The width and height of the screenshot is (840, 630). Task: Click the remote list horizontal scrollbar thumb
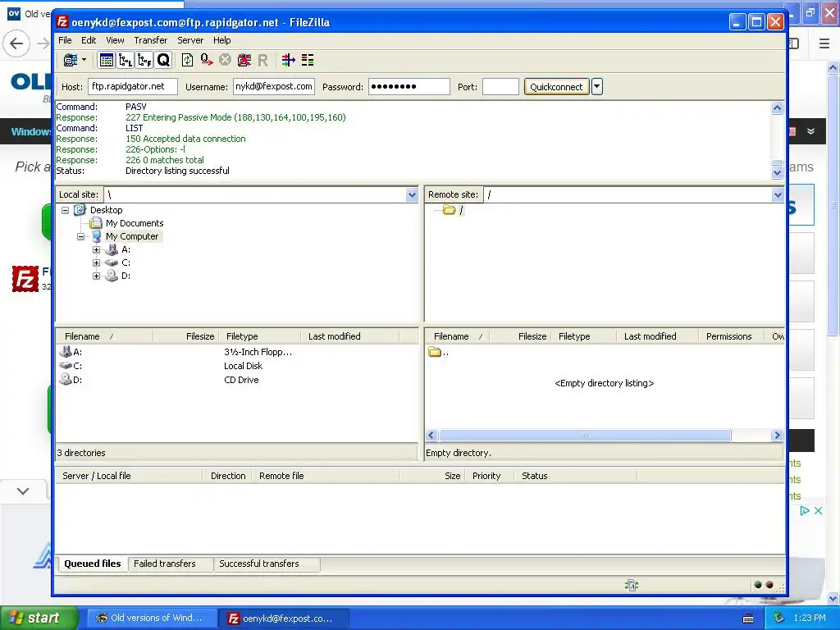coord(584,436)
